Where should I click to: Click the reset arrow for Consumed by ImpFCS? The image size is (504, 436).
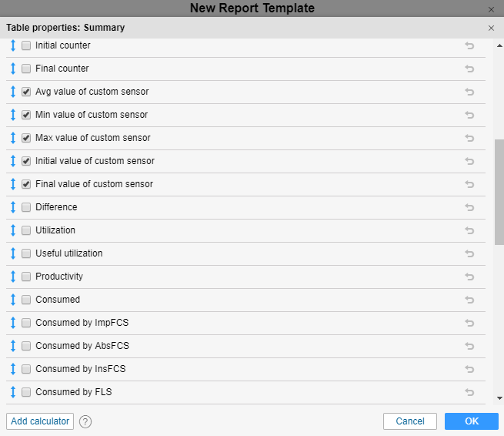tap(469, 323)
